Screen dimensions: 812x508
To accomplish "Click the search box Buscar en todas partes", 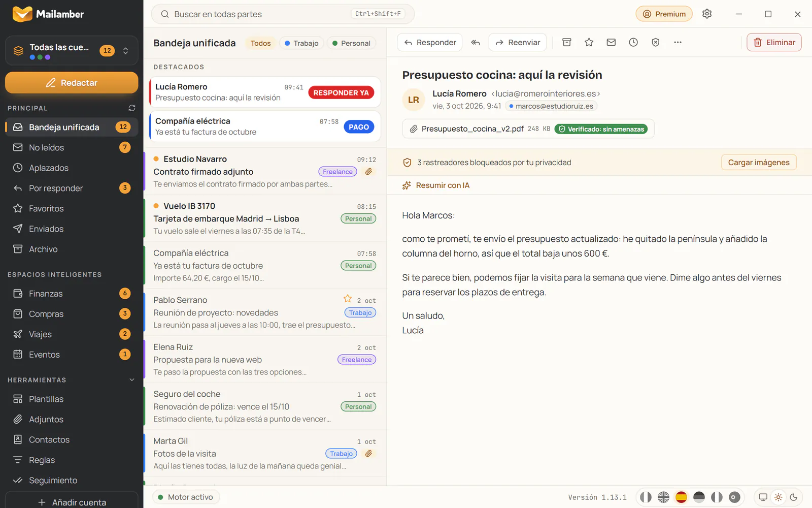I will tap(283, 14).
